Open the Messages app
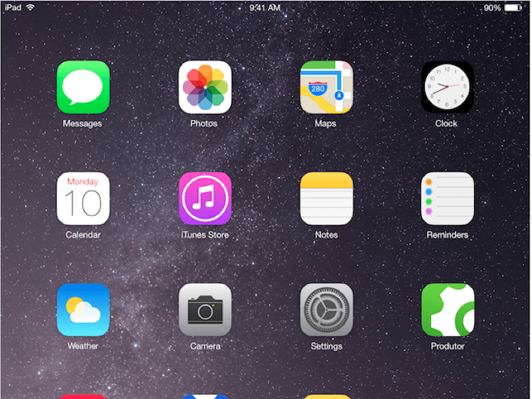 [83, 87]
